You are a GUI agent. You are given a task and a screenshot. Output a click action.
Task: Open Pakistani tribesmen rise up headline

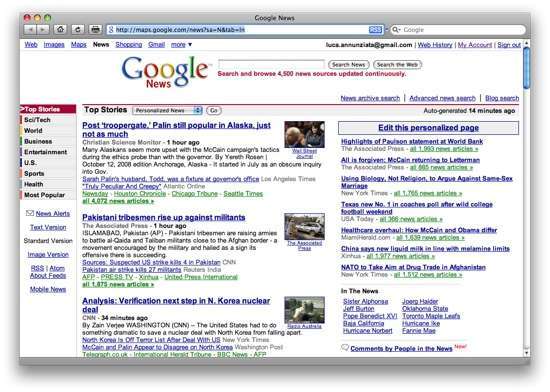(164, 217)
